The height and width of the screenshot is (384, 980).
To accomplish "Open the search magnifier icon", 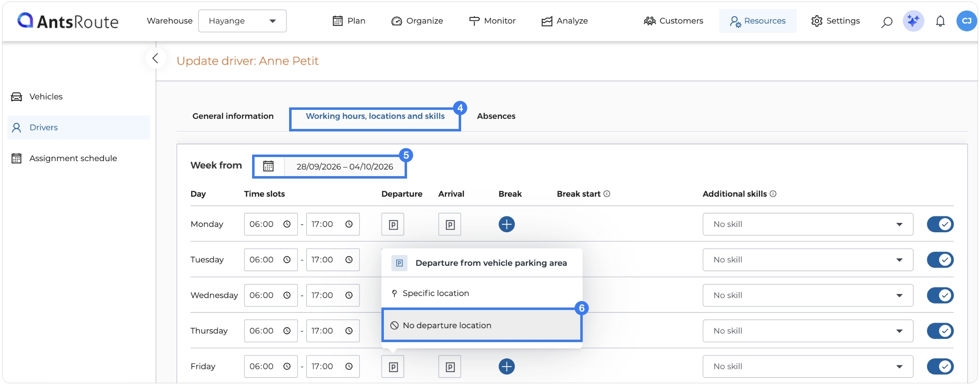I will (886, 22).
